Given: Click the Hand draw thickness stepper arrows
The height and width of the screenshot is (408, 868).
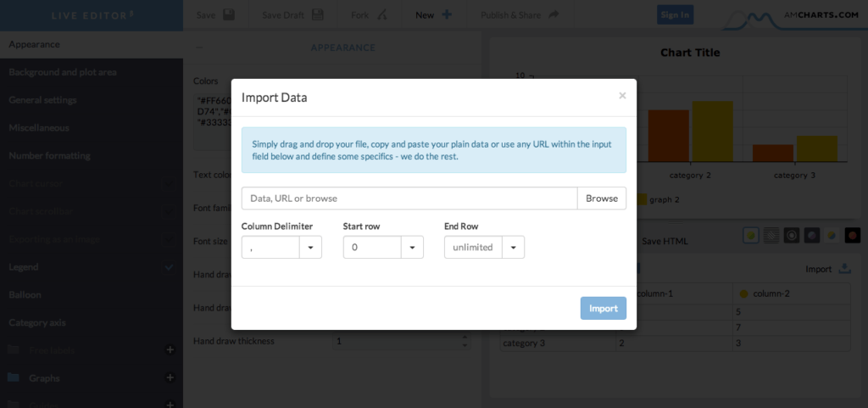Looking at the screenshot, I should 465,341.
